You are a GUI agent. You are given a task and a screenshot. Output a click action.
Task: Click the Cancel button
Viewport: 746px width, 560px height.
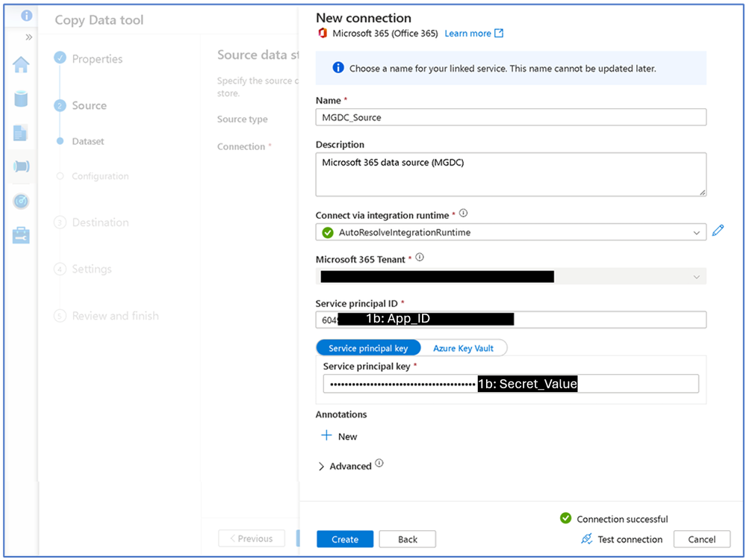[x=702, y=539]
